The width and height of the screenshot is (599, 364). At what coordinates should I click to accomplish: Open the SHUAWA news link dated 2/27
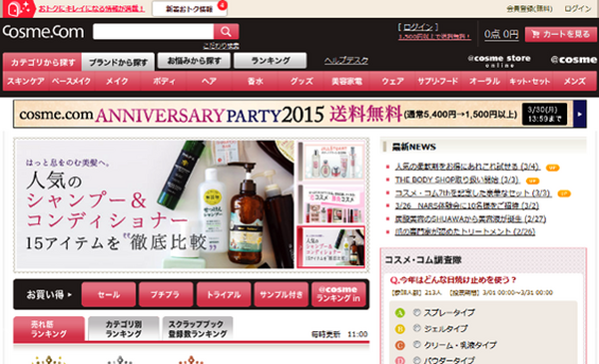470,219
